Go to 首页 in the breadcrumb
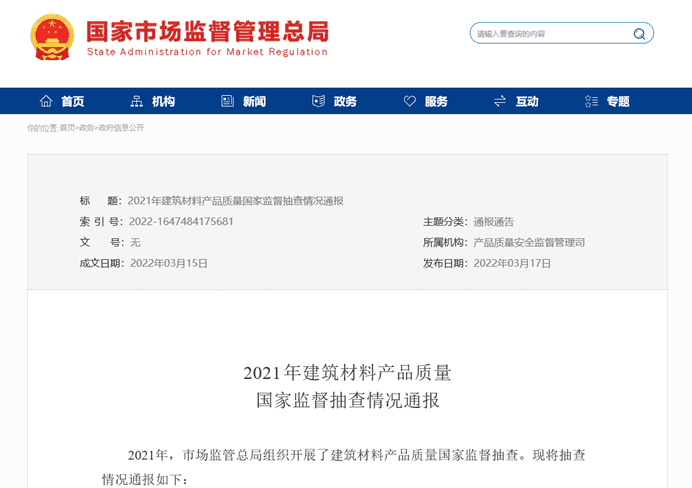692x488 pixels. 67,128
